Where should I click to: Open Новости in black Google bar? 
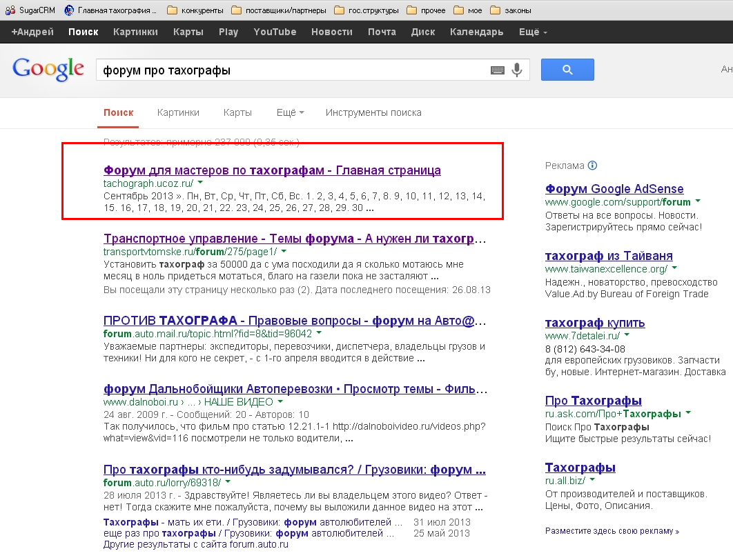(332, 32)
